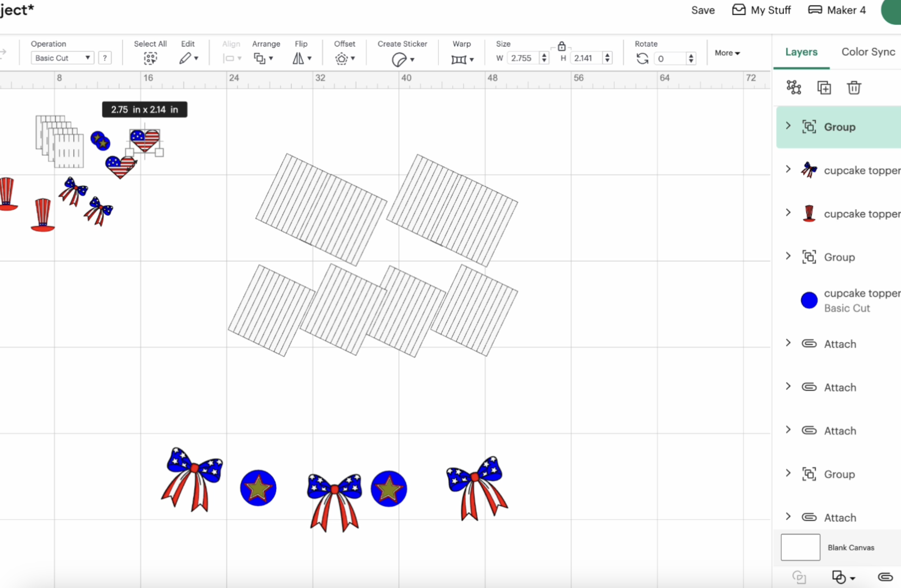Click the Save button

(x=703, y=10)
